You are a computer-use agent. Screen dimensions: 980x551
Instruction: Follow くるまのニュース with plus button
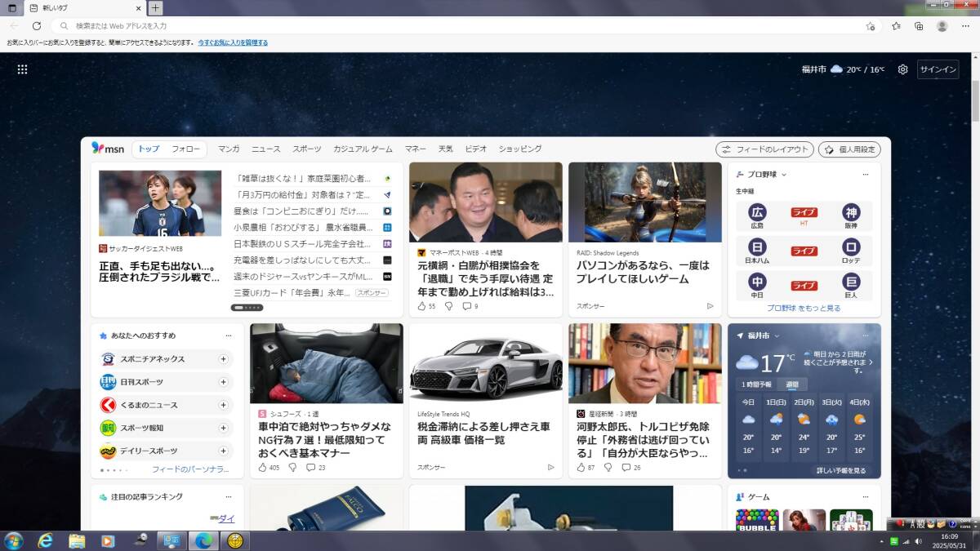(223, 405)
